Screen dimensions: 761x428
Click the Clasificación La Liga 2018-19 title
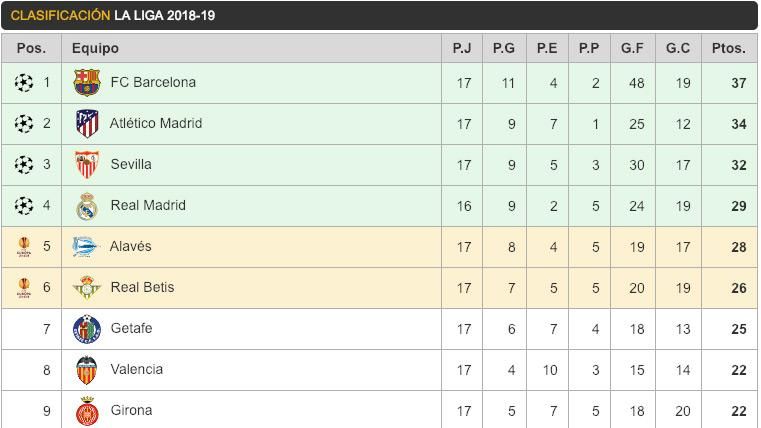113,16
